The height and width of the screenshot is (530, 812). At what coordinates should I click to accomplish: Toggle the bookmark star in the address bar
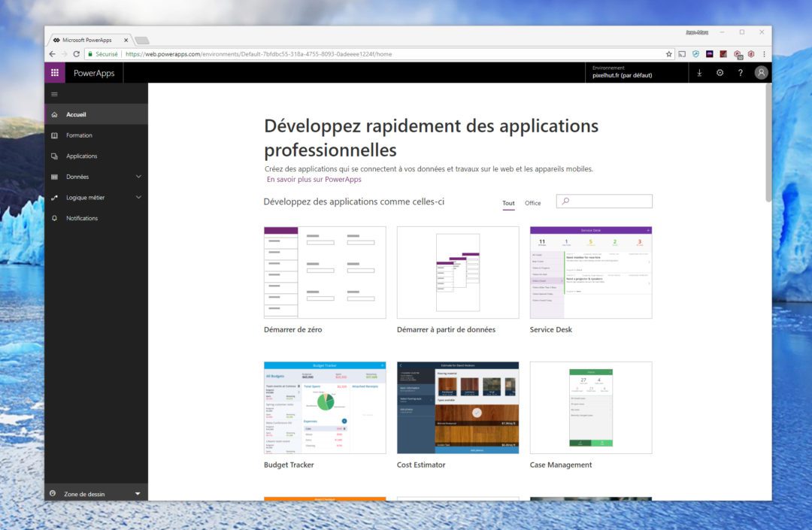[668, 53]
